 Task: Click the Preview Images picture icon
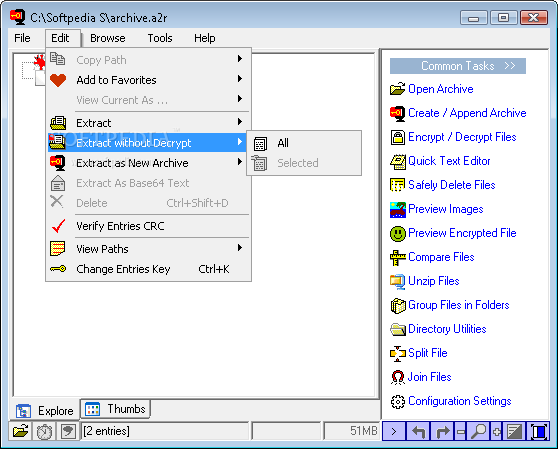[x=398, y=209]
